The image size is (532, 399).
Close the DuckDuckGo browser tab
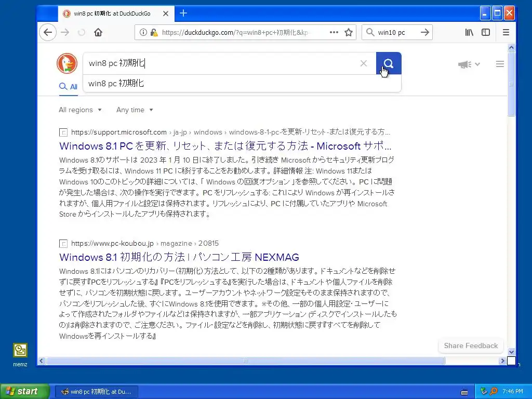click(166, 14)
